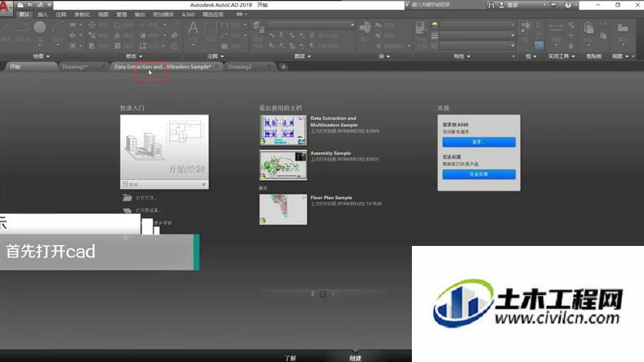Click the plus icon to add new drawing tab
This screenshot has height=362, width=644.
point(284,67)
